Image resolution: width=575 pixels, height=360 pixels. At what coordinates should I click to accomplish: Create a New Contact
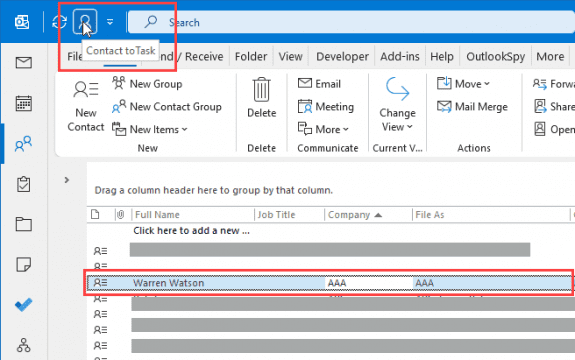click(x=86, y=106)
